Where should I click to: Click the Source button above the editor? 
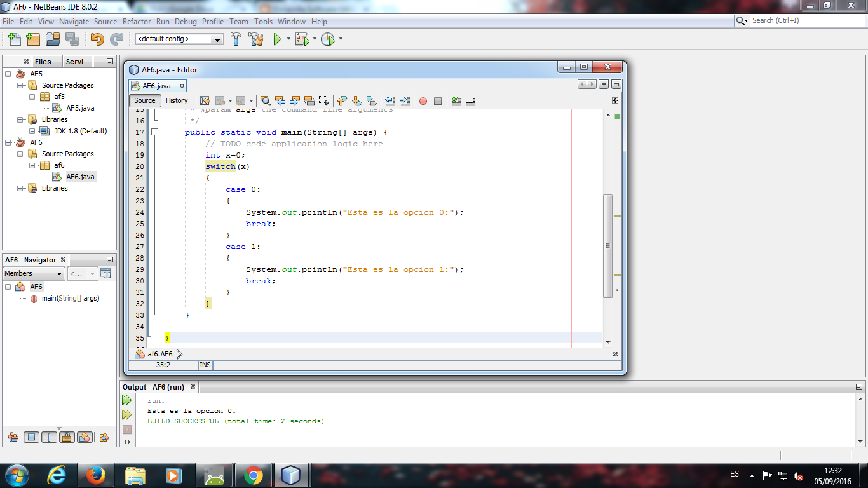(x=144, y=100)
